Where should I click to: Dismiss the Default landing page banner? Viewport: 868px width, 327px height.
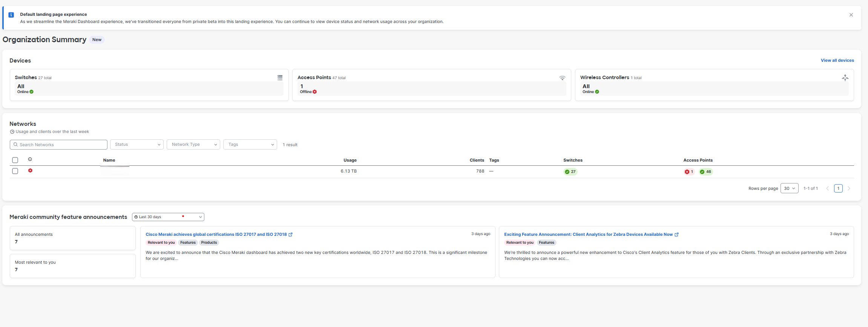click(851, 15)
